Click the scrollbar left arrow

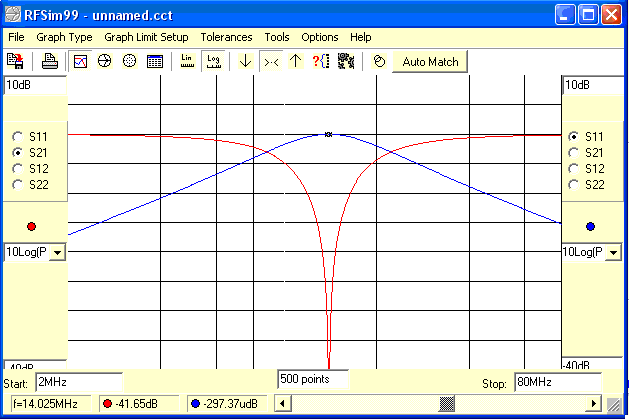(x=282, y=403)
